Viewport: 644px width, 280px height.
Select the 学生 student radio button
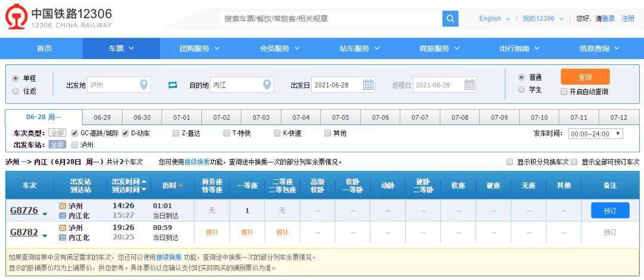point(522,89)
